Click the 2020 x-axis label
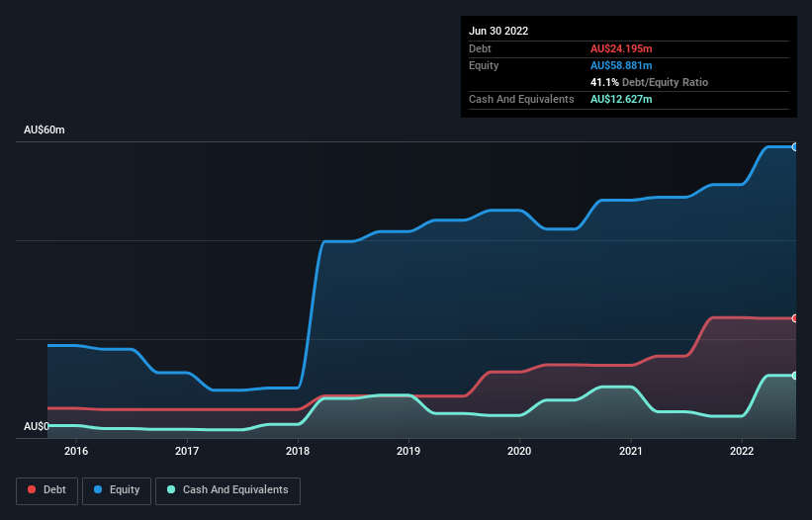 click(x=519, y=451)
